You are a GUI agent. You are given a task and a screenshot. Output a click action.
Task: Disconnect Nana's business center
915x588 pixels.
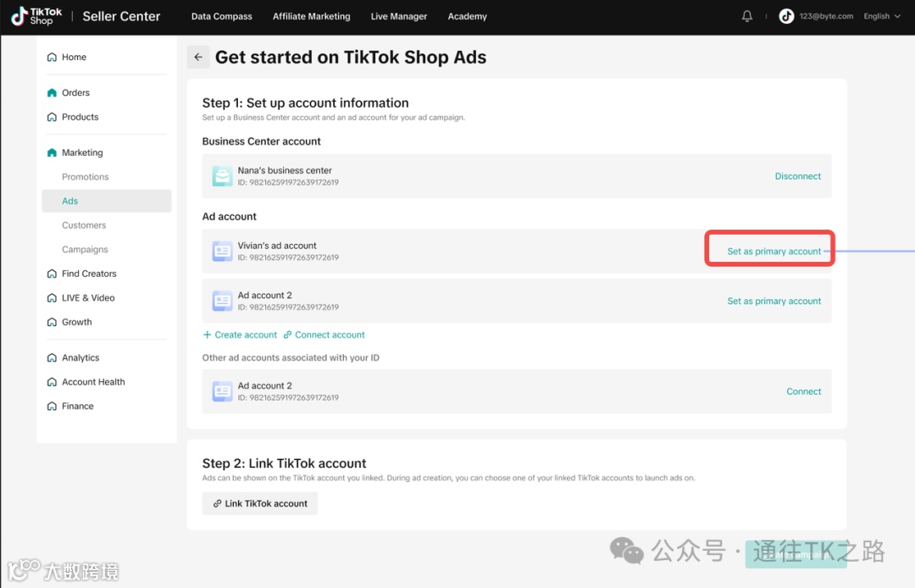[798, 176]
